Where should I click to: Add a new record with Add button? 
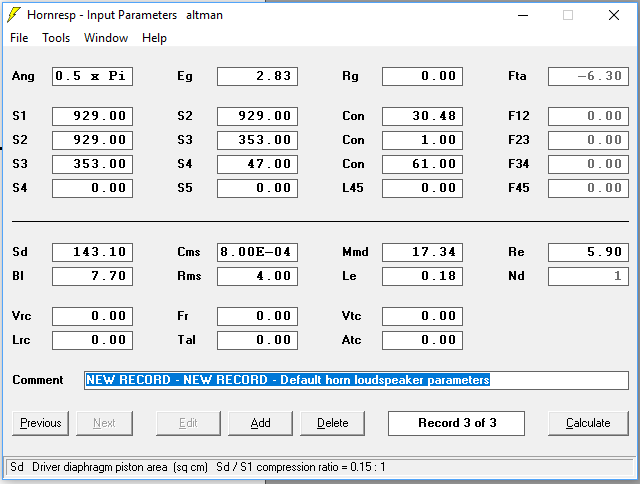(260, 423)
